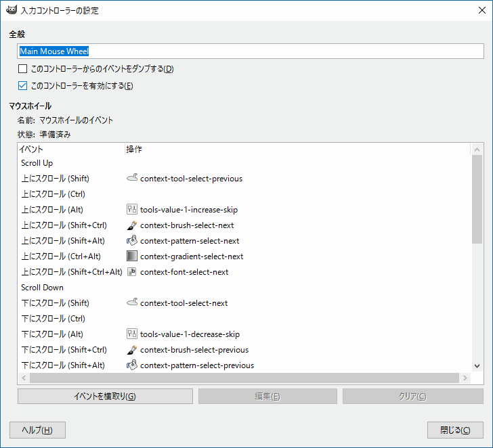Select '下にスクロール (Shift)' event row
This screenshot has width=493, height=448.
click(244, 303)
